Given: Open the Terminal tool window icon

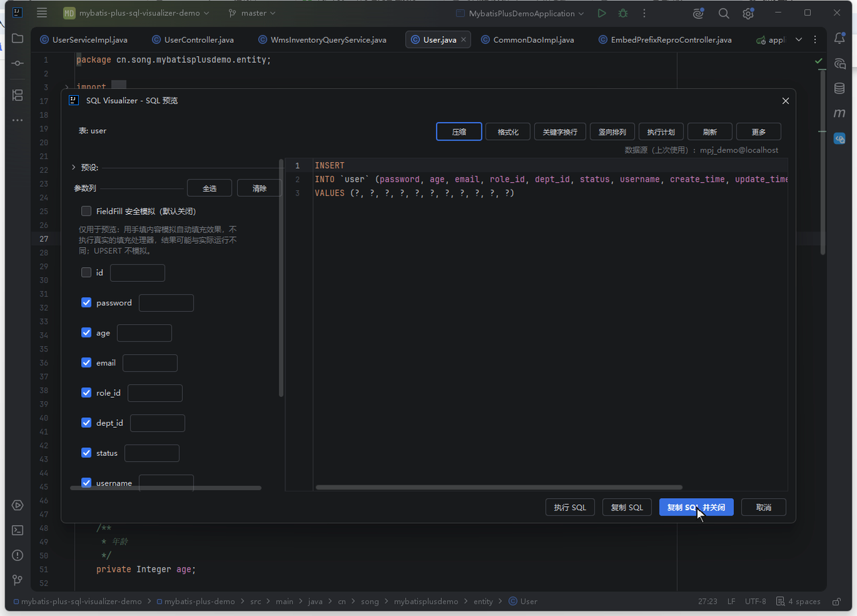Looking at the screenshot, I should coord(17,530).
